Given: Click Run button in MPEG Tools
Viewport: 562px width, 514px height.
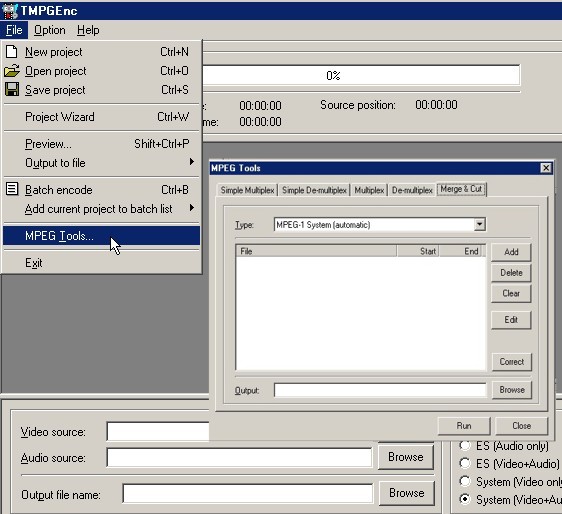Looking at the screenshot, I should pos(464,426).
